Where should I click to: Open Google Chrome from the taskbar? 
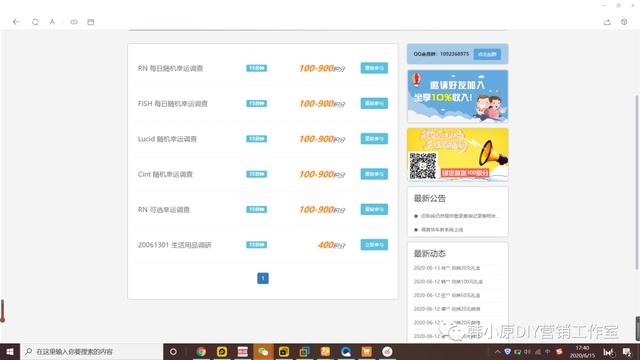201,351
